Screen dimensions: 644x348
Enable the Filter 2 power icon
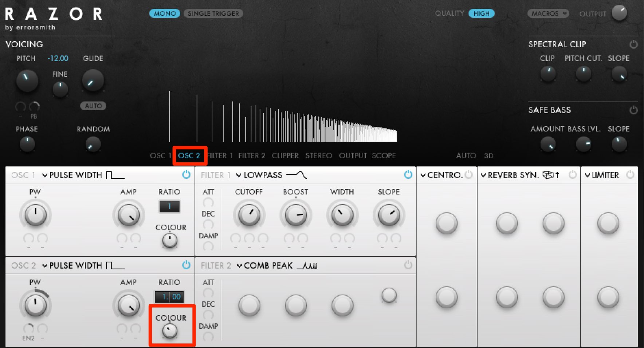pos(408,265)
